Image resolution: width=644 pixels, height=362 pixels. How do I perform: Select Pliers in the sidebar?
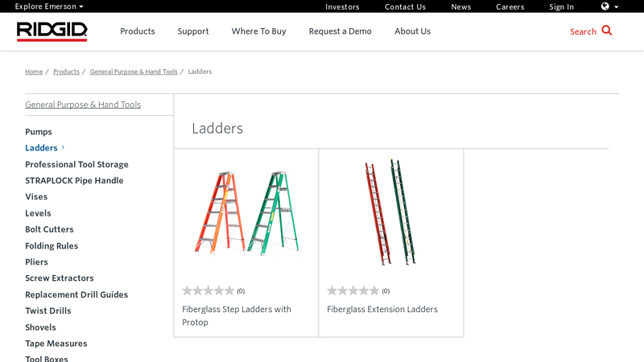coord(36,262)
